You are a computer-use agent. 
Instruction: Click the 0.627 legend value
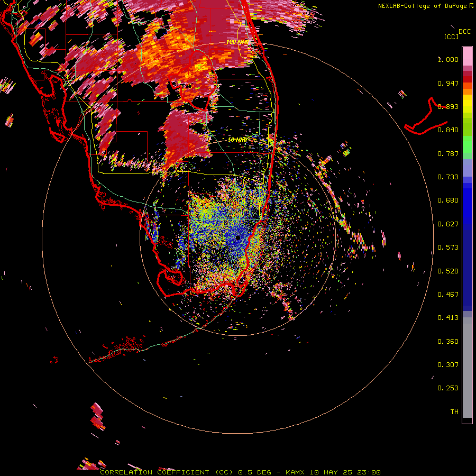[x=448, y=224]
